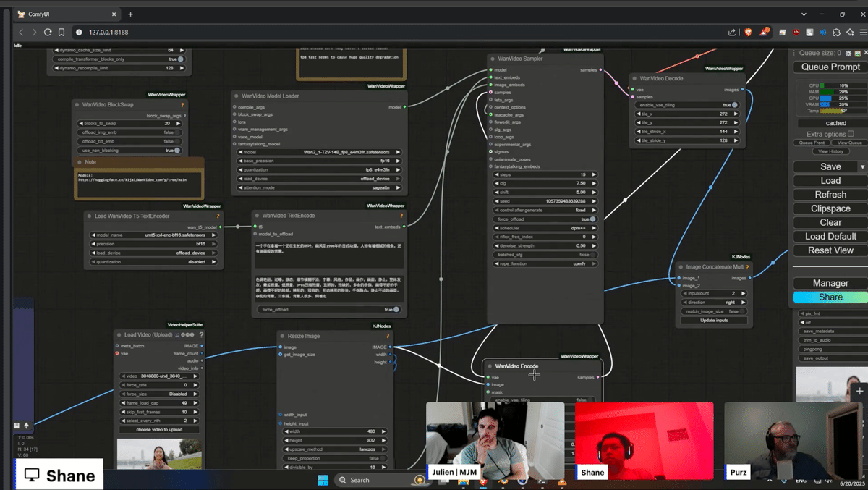Open uBlock Origin extension icon

796,32
